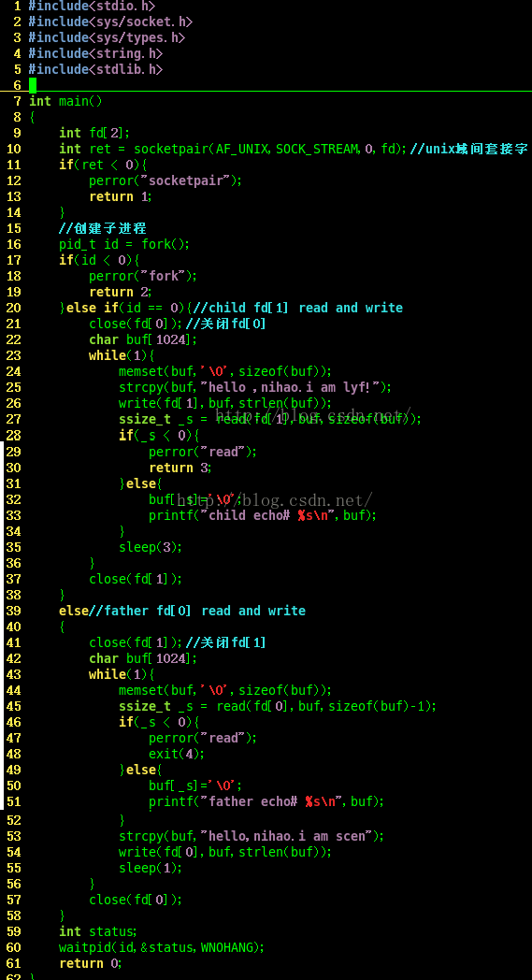Click the 'if(id < 0){' condition

(x=99, y=260)
